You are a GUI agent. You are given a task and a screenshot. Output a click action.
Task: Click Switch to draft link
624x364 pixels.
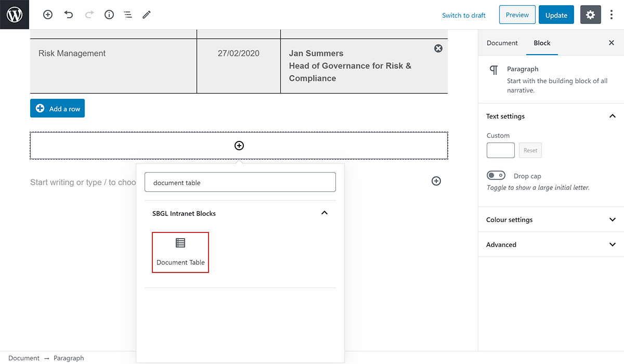pyautogui.click(x=464, y=15)
